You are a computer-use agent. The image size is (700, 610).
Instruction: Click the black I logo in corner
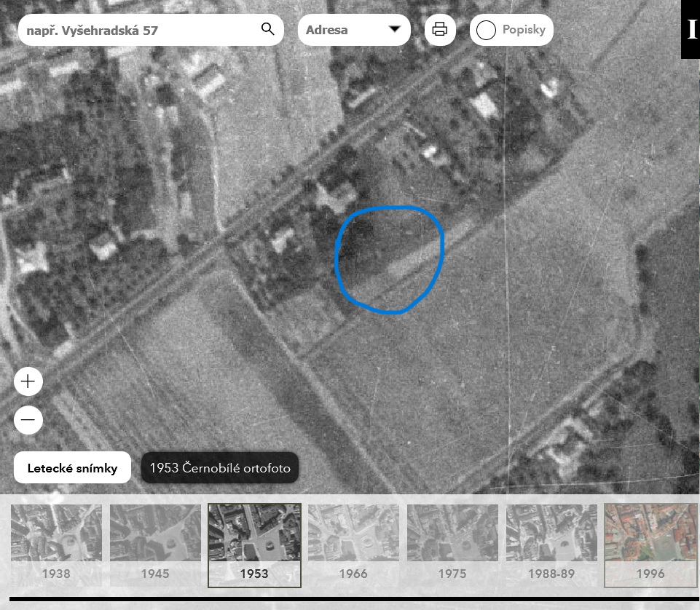tap(691, 30)
